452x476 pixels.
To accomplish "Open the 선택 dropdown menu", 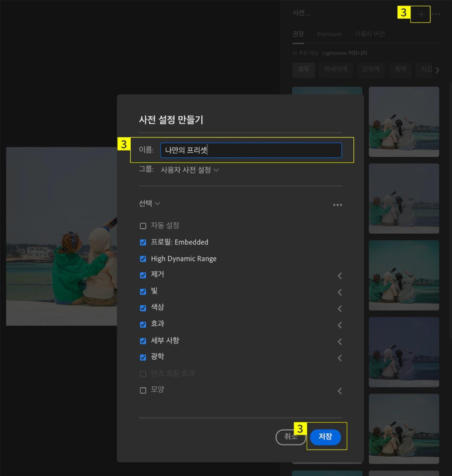I will [x=149, y=203].
